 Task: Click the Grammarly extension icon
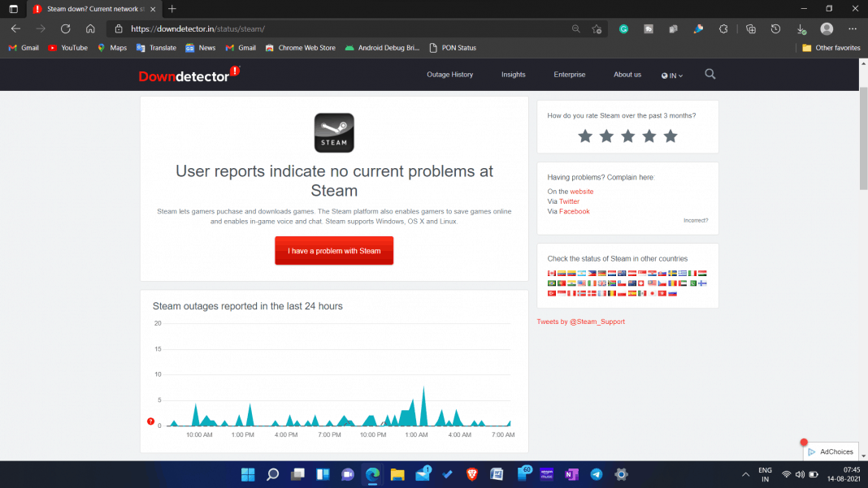(623, 28)
